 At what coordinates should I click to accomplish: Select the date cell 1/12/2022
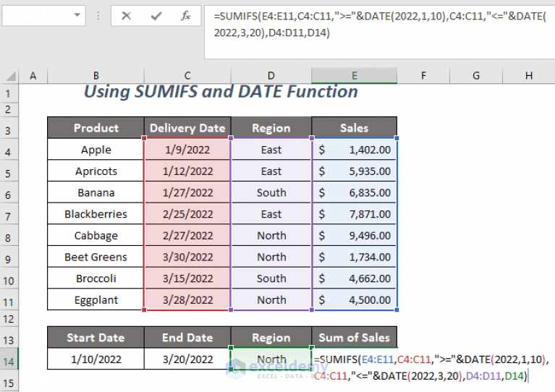[187, 171]
